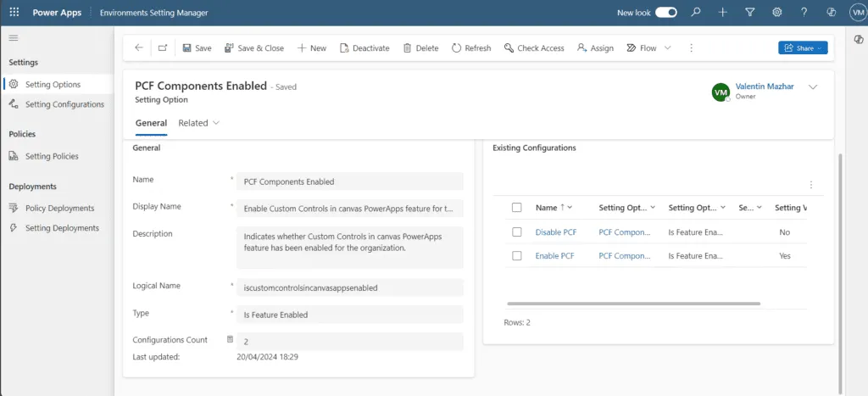Screen dimensions: 868x396
Task: Click the 'No' setting value cell
Action: click(784, 232)
